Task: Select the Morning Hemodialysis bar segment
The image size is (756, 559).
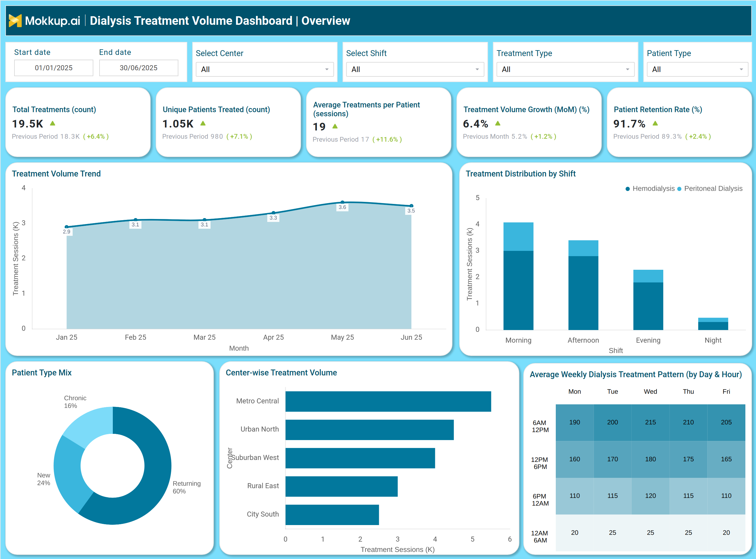Action: pyautogui.click(x=518, y=290)
